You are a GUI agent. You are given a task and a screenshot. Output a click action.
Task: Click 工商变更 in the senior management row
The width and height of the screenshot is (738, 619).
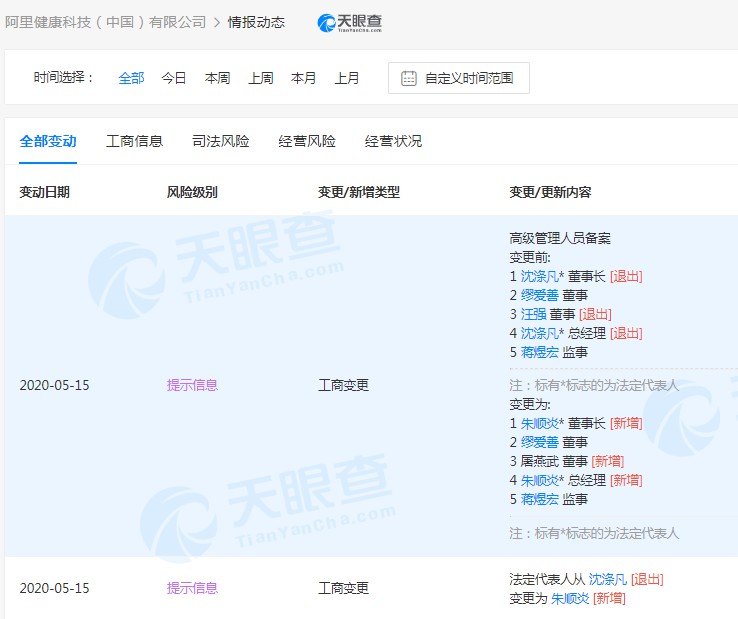pos(344,385)
